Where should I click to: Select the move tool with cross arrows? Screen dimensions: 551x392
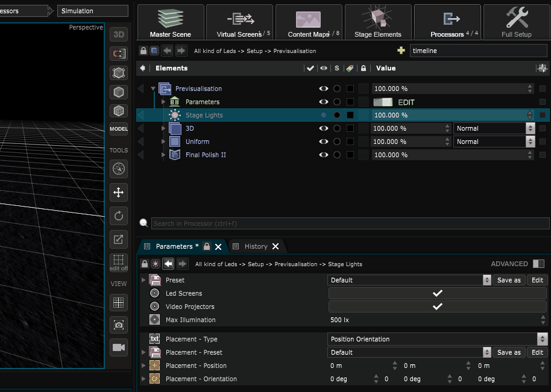click(x=118, y=192)
